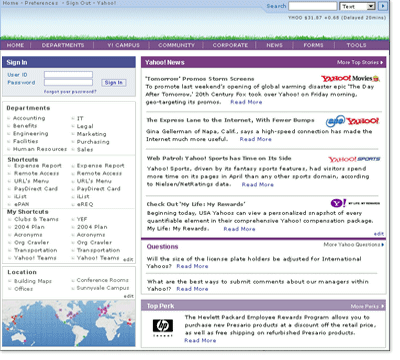Open the CORPORATE navigation tab
The image size is (400, 360).
230,45
